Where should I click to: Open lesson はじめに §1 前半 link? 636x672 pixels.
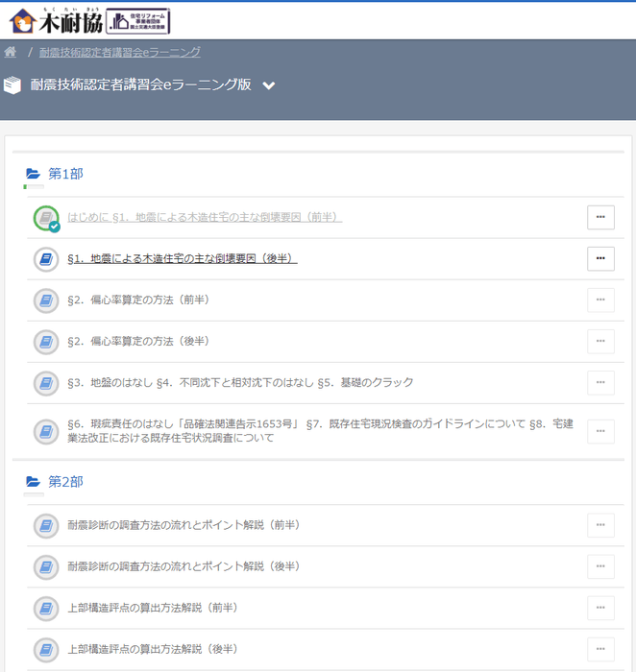click(x=205, y=218)
